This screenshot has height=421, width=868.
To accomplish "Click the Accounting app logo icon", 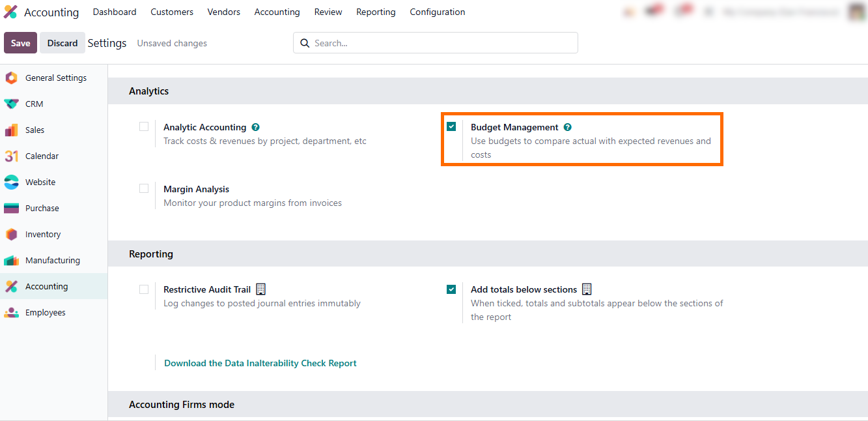I will click(10, 12).
